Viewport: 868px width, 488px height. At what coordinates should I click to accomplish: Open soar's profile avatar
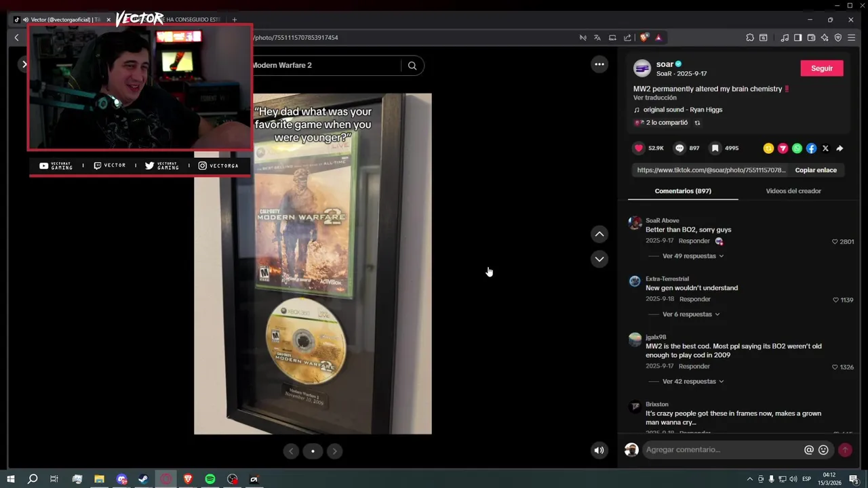(x=642, y=68)
